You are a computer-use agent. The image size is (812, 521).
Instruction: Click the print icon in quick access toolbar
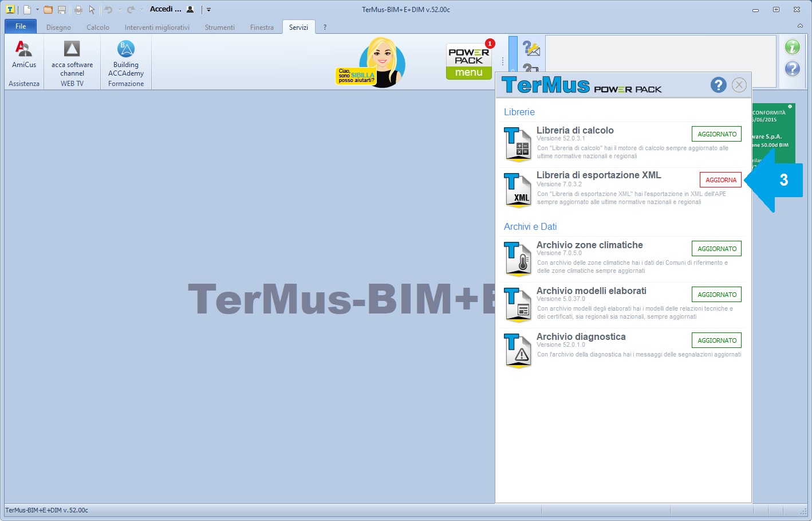point(78,10)
